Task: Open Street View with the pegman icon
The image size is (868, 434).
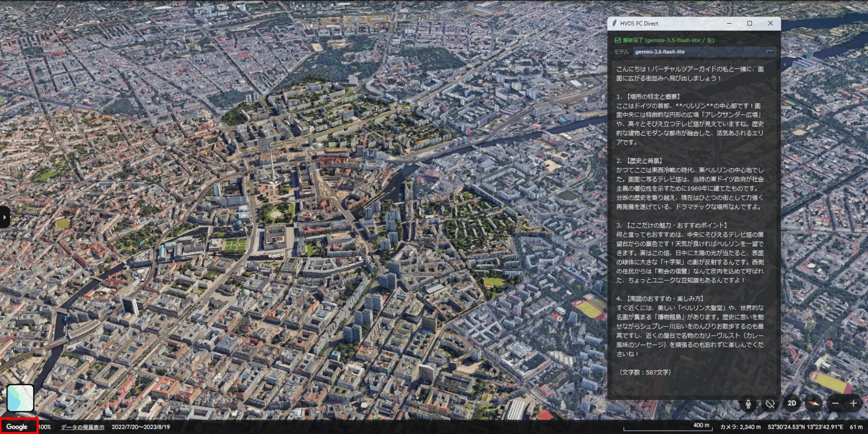Action: [x=748, y=404]
